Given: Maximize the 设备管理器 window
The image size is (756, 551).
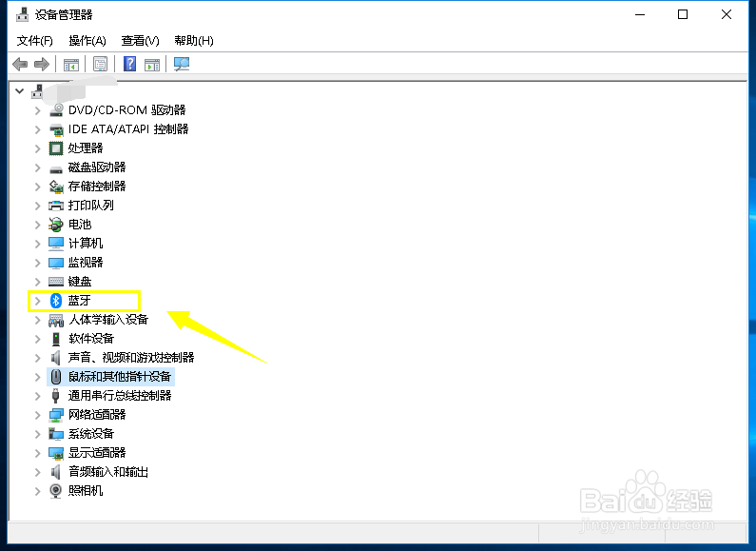Looking at the screenshot, I should [683, 14].
